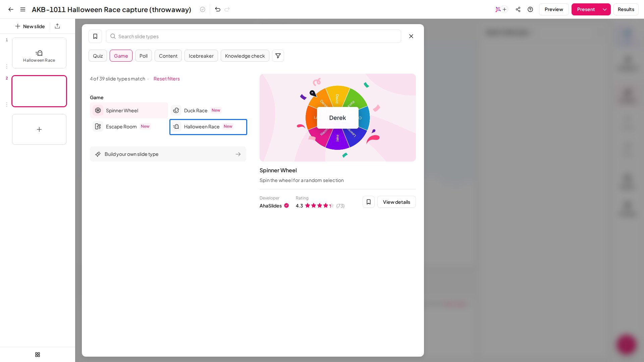Open the Results button

626,9
